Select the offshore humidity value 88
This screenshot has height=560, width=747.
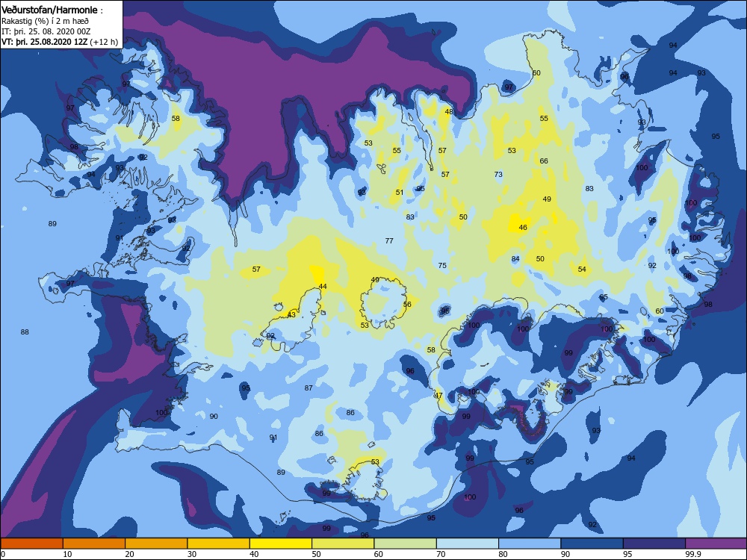point(25,332)
